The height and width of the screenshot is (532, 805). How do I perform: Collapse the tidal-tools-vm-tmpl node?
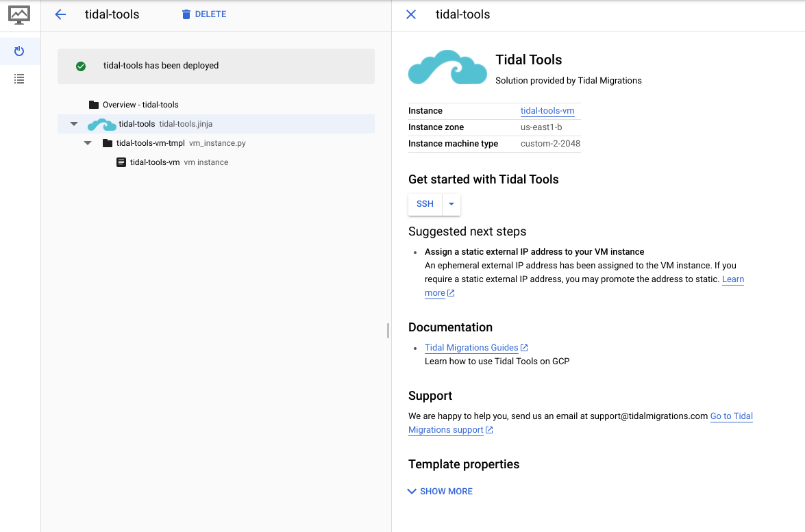[x=88, y=143]
